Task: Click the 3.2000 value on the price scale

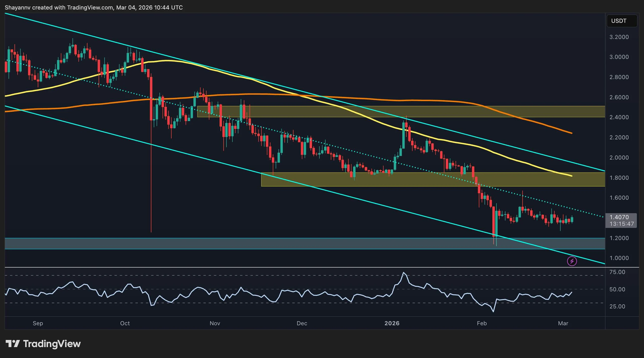Action: (618, 37)
